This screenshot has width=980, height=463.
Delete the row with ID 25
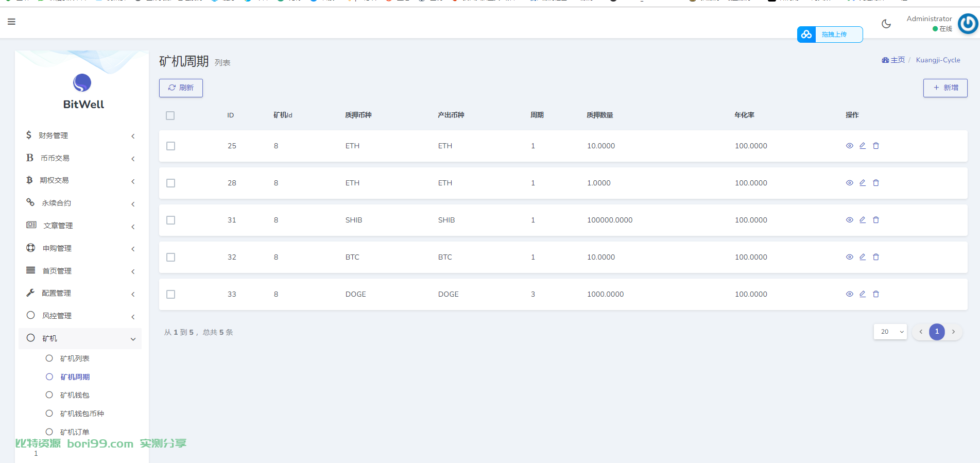[876, 146]
